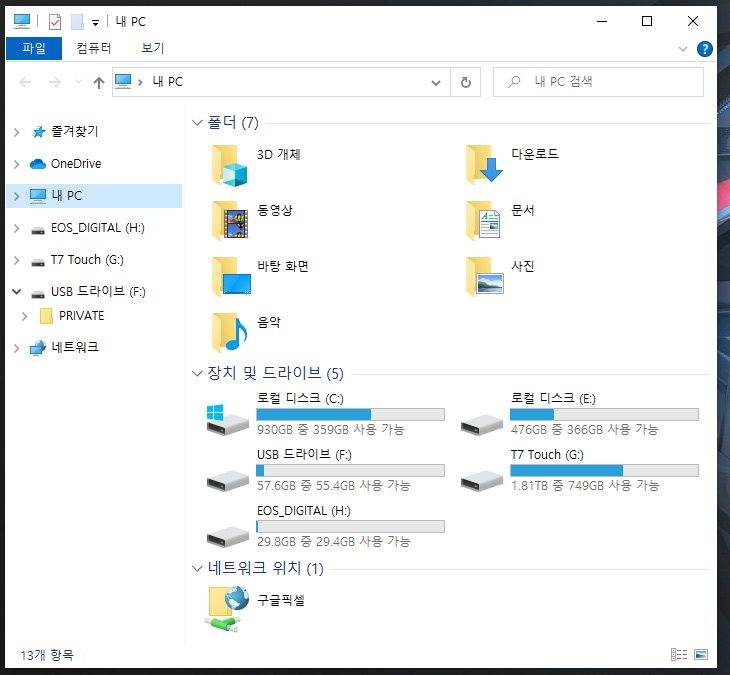Screen dimensions: 730x675
Task: Select USB 드라이브 (F:) in the sidebar
Action: point(98,291)
